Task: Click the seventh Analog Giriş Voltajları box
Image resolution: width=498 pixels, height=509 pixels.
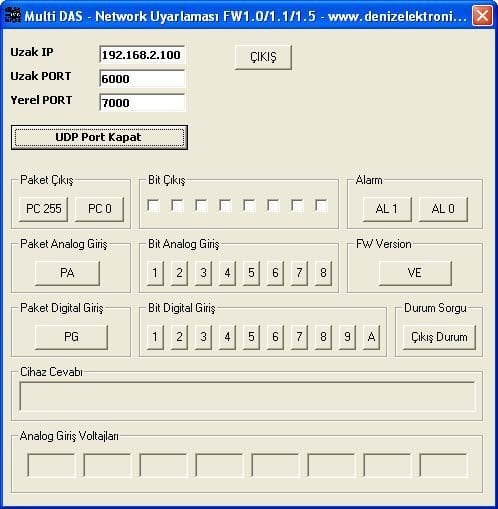Action: [387, 465]
